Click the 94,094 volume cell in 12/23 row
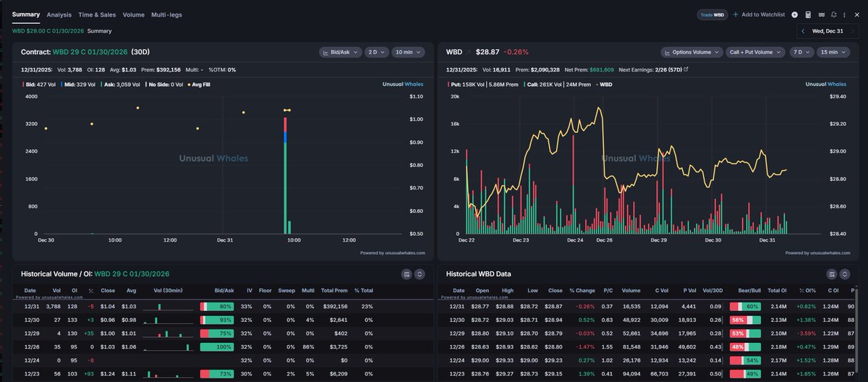This screenshot has height=382, width=868. click(x=631, y=373)
